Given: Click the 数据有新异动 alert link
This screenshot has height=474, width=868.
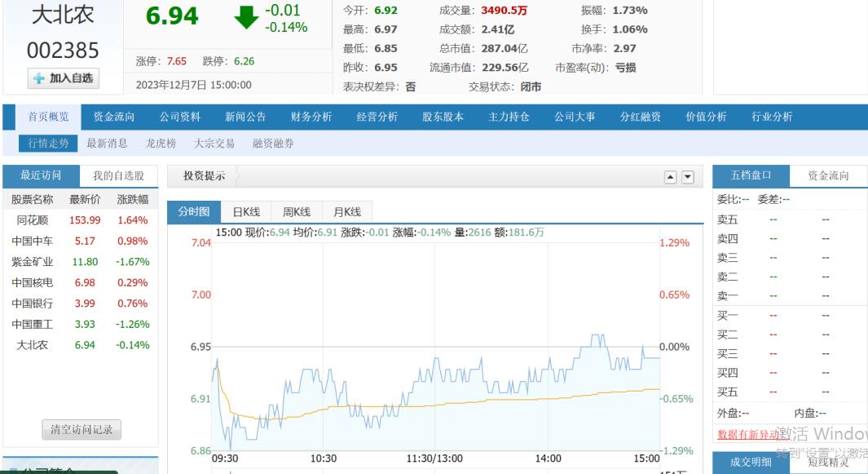Looking at the screenshot, I should coord(748,435).
